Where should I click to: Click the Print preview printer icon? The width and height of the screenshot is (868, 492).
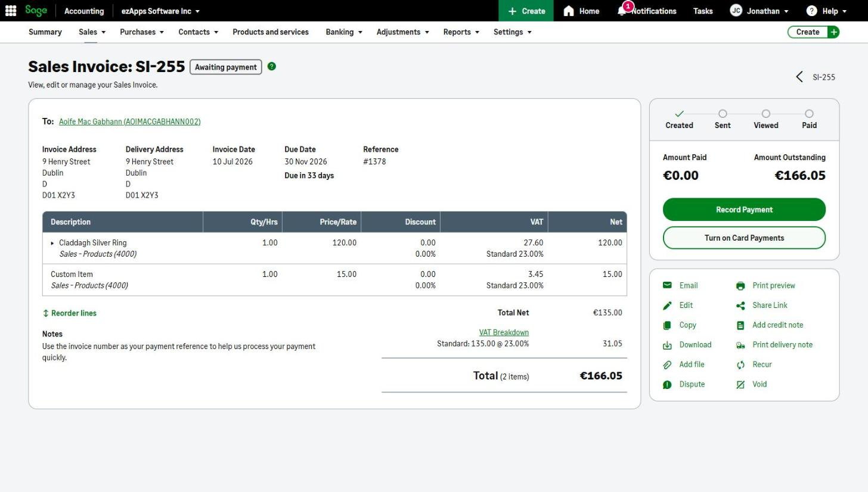click(x=740, y=286)
